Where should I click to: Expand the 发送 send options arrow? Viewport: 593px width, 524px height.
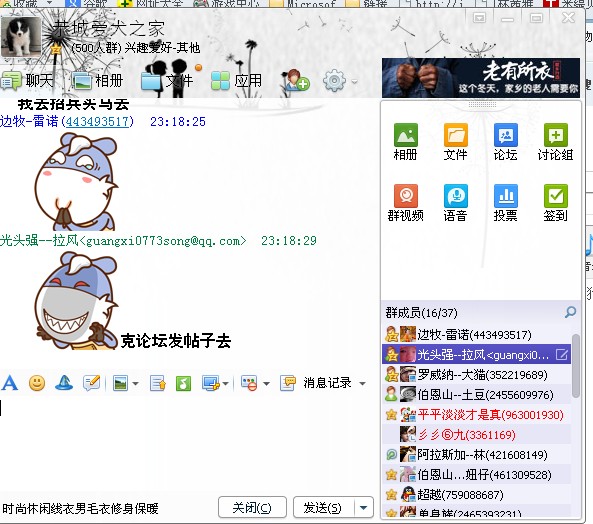pyautogui.click(x=363, y=508)
